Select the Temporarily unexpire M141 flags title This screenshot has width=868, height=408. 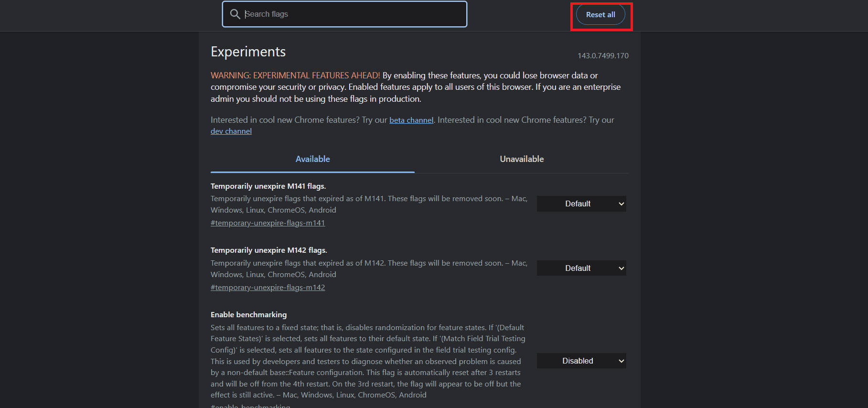(x=268, y=186)
